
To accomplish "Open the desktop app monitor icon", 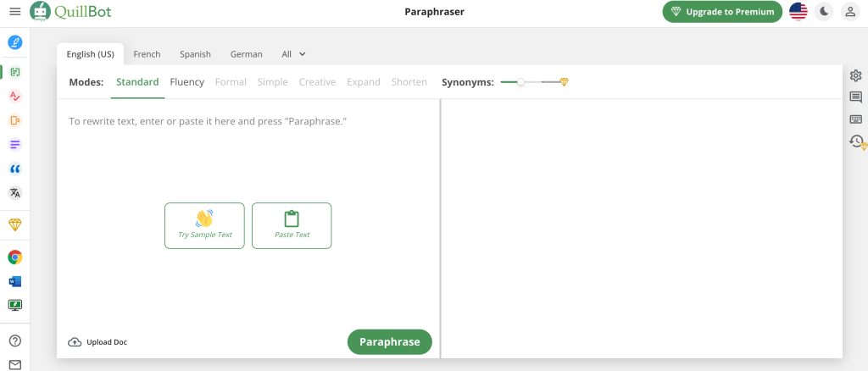I will (15, 305).
